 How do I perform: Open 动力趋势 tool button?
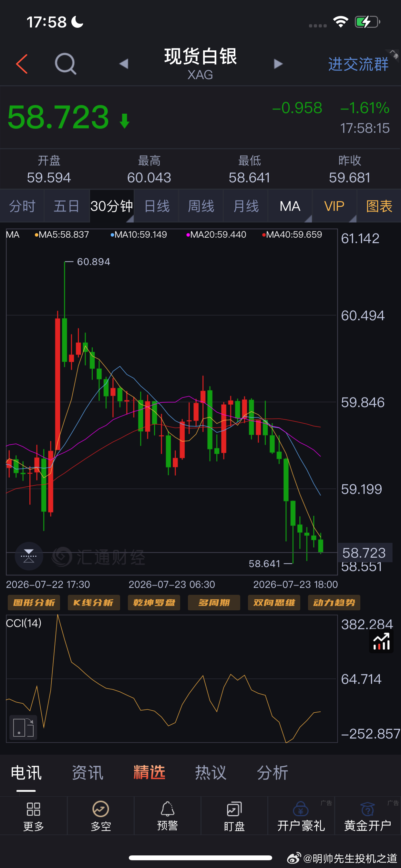click(334, 603)
